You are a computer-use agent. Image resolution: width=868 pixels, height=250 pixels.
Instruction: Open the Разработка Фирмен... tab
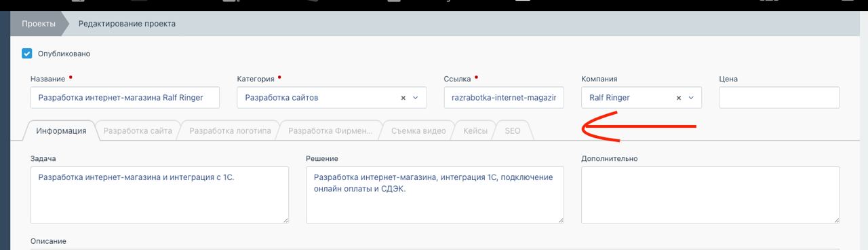(330, 130)
